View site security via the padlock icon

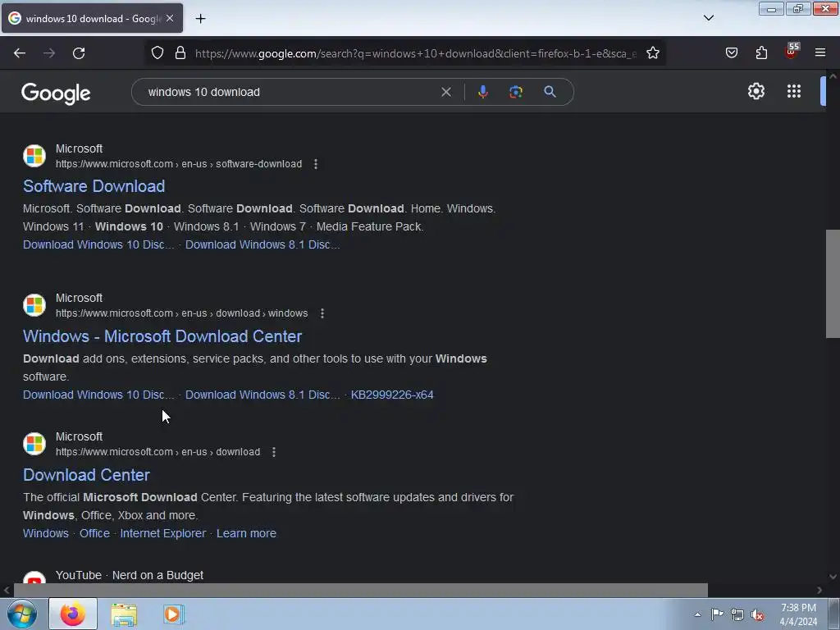point(180,53)
